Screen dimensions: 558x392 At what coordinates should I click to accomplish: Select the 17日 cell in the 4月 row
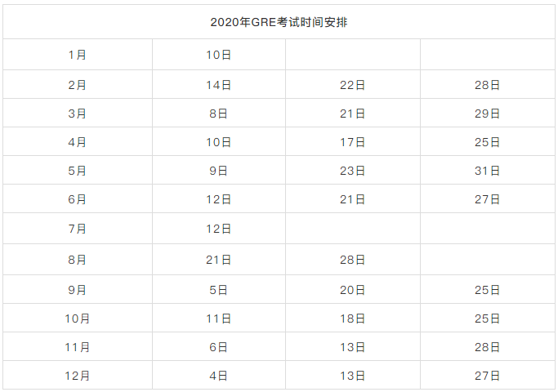tap(353, 141)
